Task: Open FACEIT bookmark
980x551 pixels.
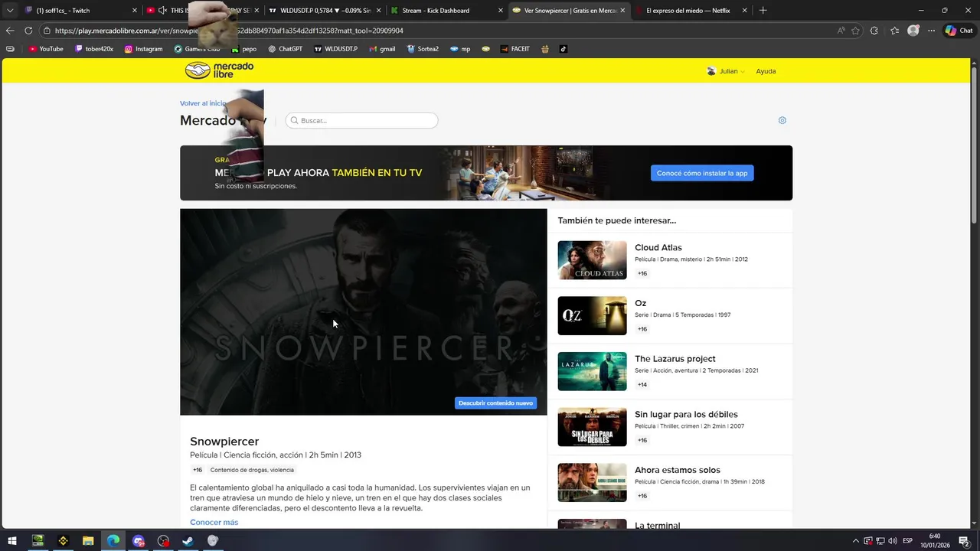Action: point(514,49)
